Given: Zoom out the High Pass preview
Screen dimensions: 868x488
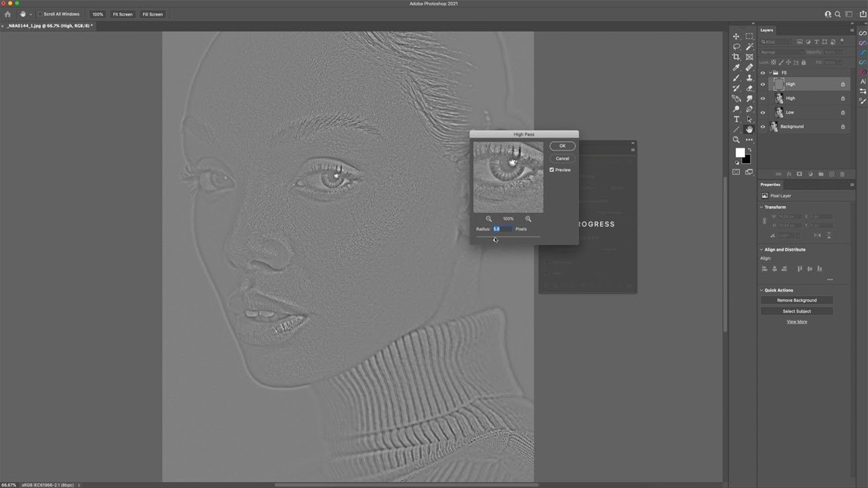Looking at the screenshot, I should 488,219.
